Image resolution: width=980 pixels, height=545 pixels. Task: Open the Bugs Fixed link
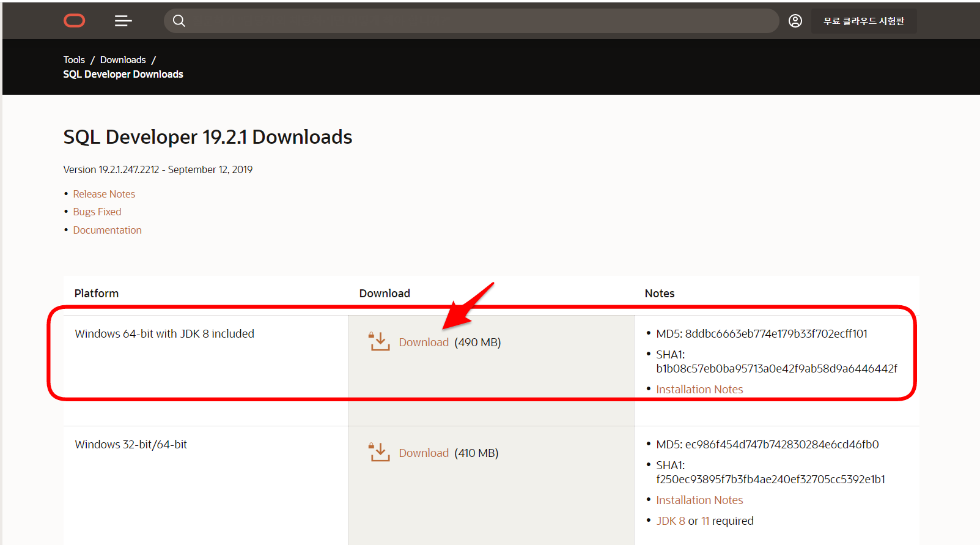coord(97,212)
